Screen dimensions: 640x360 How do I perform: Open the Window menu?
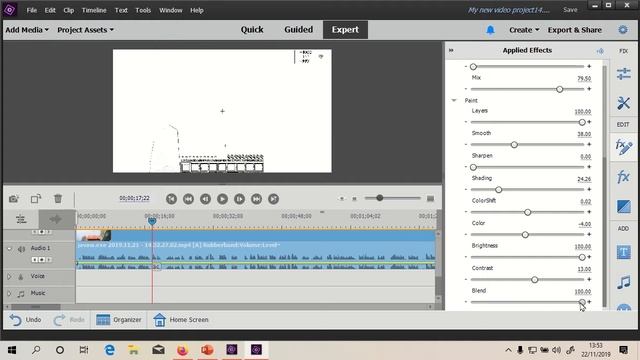(x=171, y=10)
